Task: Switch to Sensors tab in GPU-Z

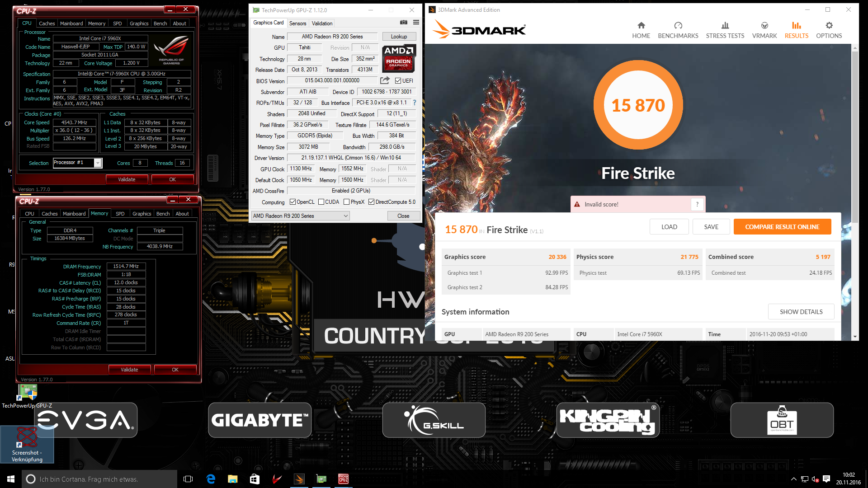Action: [x=297, y=23]
